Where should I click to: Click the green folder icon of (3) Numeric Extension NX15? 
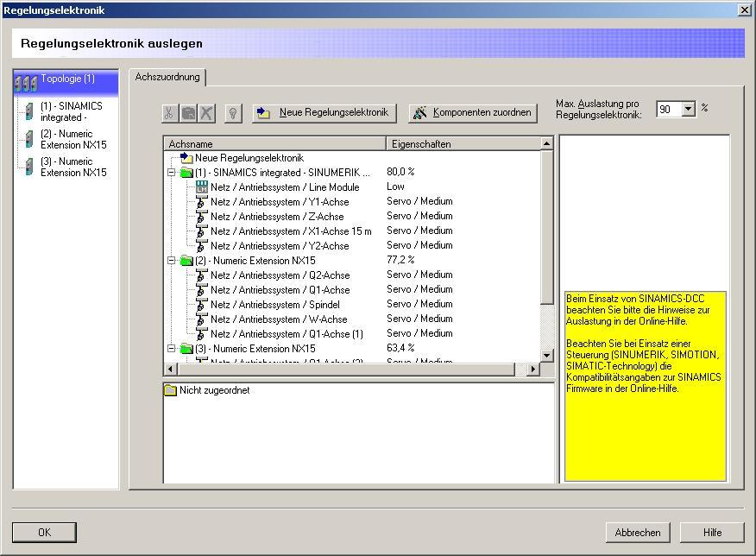point(186,349)
